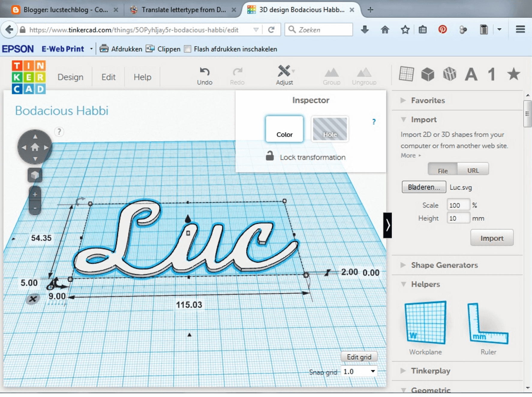Expand the import More link
The image size is (532, 397).
coord(411,155)
